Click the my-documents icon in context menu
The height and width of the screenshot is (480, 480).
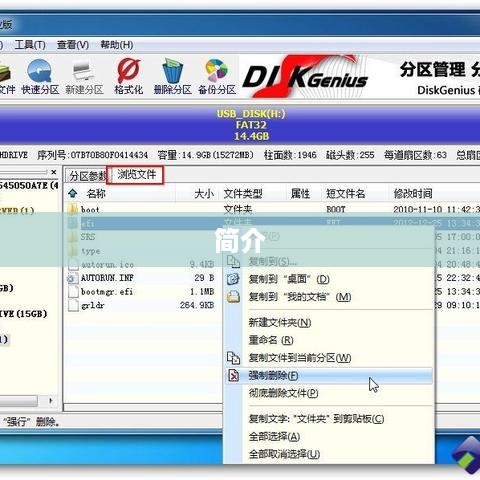pos(233,296)
